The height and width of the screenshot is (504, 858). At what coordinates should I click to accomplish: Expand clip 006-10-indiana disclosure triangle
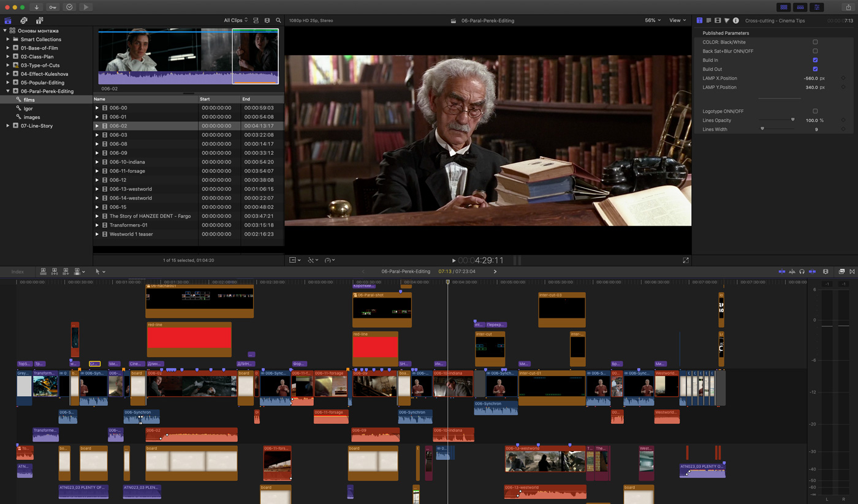[x=97, y=162]
